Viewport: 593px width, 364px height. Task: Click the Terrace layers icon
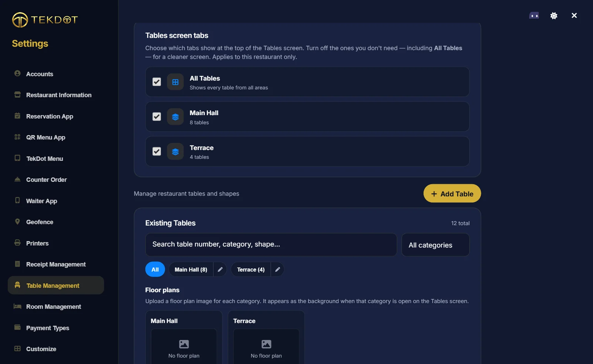point(175,151)
